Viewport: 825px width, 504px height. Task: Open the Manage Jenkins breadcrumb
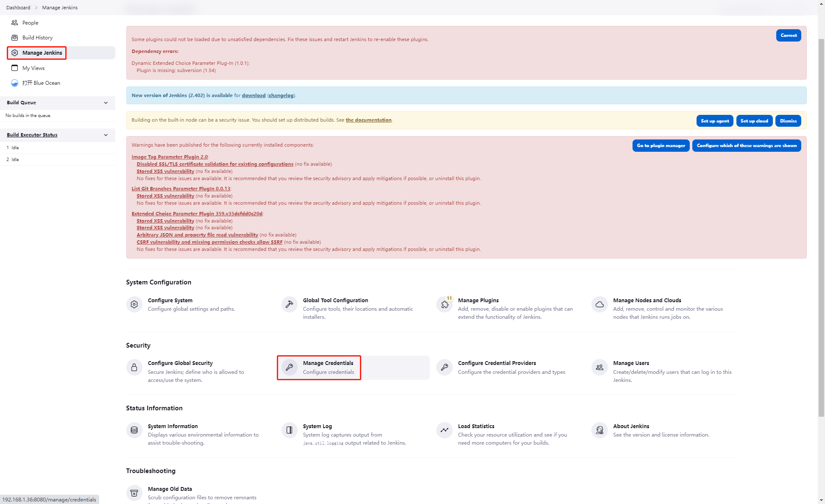(x=60, y=8)
